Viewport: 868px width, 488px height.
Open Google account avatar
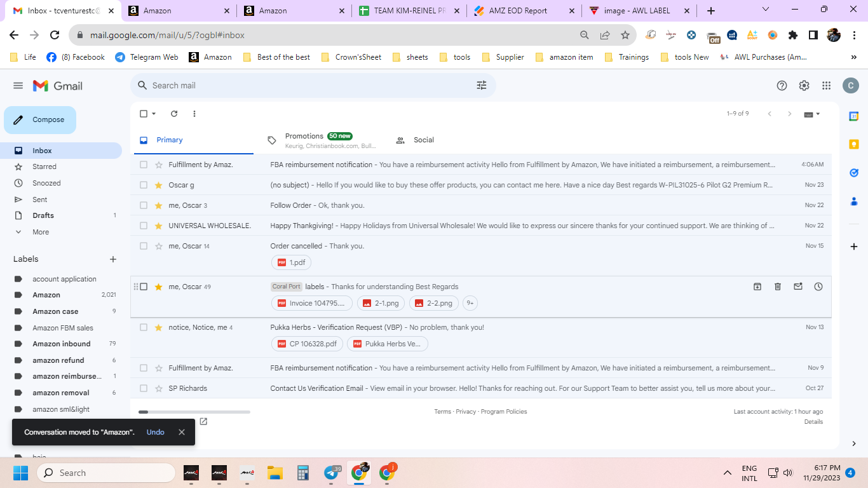[x=851, y=86]
